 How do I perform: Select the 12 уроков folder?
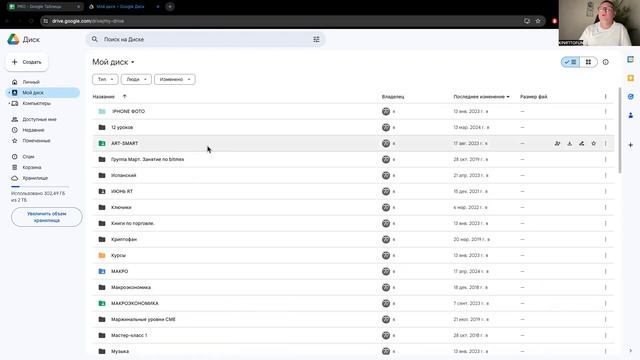coord(353,127)
